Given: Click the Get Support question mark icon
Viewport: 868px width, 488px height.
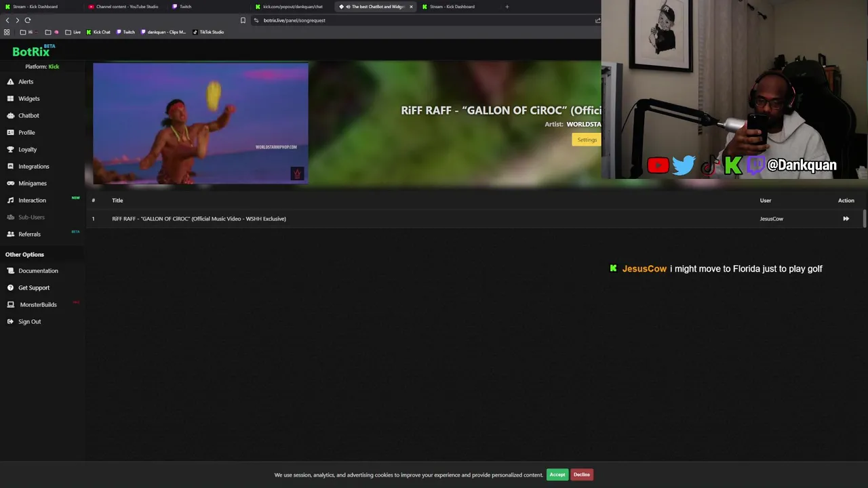Looking at the screenshot, I should pyautogui.click(x=10, y=287).
